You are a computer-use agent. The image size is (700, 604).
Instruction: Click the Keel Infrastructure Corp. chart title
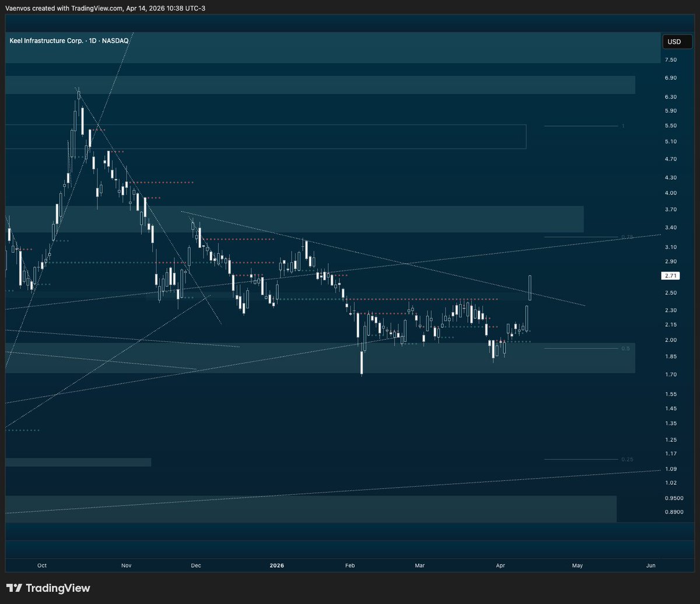pyautogui.click(x=69, y=40)
